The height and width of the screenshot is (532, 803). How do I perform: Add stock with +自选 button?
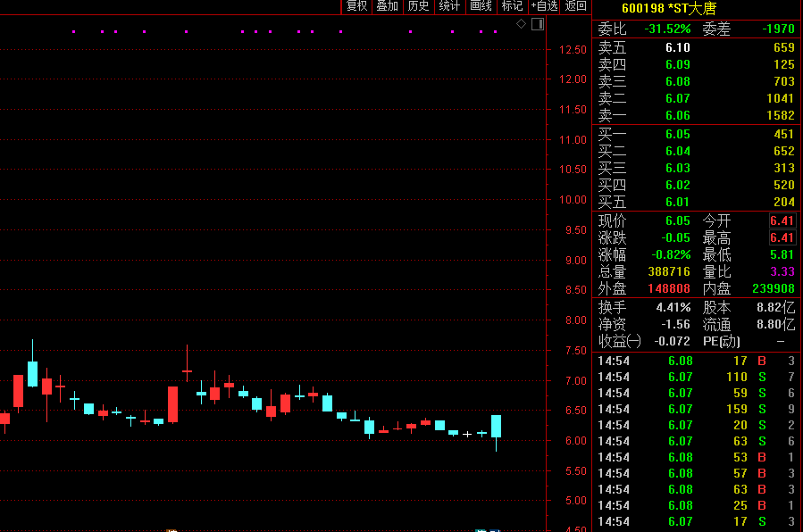coord(544,6)
